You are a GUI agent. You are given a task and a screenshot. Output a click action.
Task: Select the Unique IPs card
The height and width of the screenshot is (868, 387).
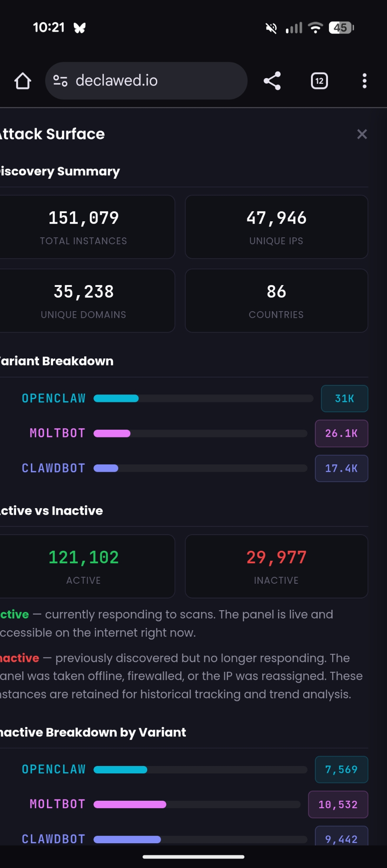click(x=276, y=227)
